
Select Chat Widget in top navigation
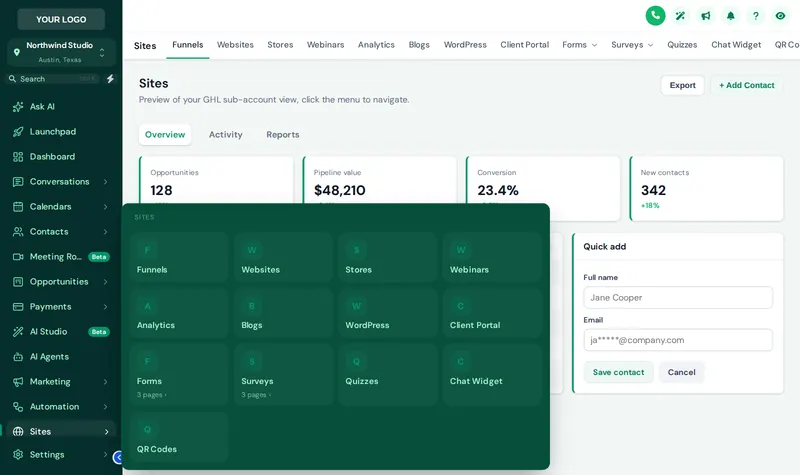(x=736, y=45)
